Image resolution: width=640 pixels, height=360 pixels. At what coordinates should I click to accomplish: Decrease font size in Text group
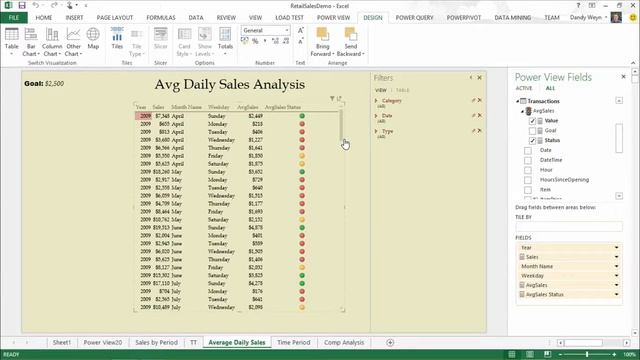(300, 41)
